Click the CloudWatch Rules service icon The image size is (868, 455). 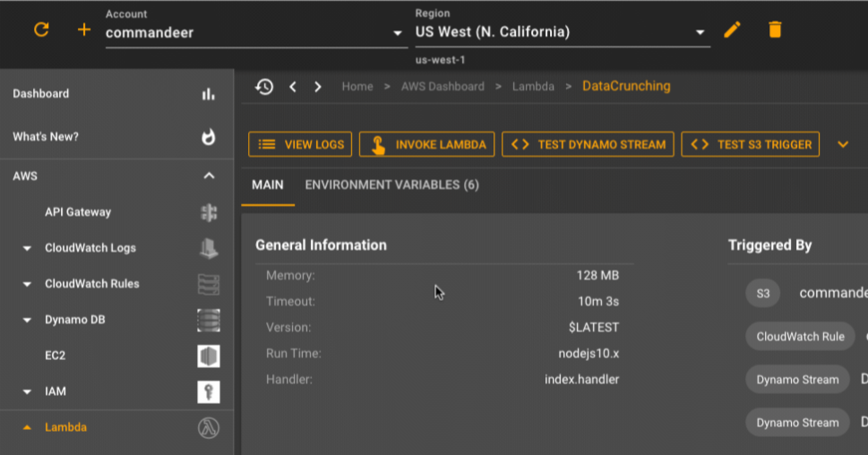pos(209,285)
